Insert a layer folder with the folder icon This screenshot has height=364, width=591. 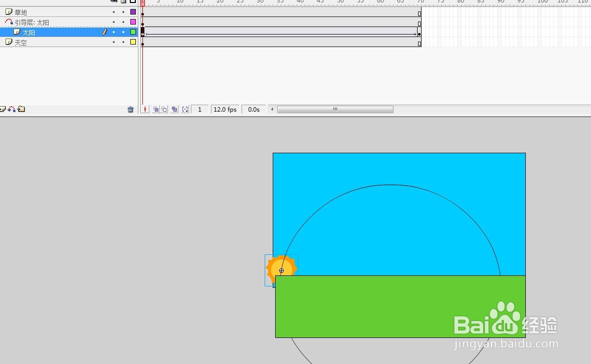coord(21,109)
